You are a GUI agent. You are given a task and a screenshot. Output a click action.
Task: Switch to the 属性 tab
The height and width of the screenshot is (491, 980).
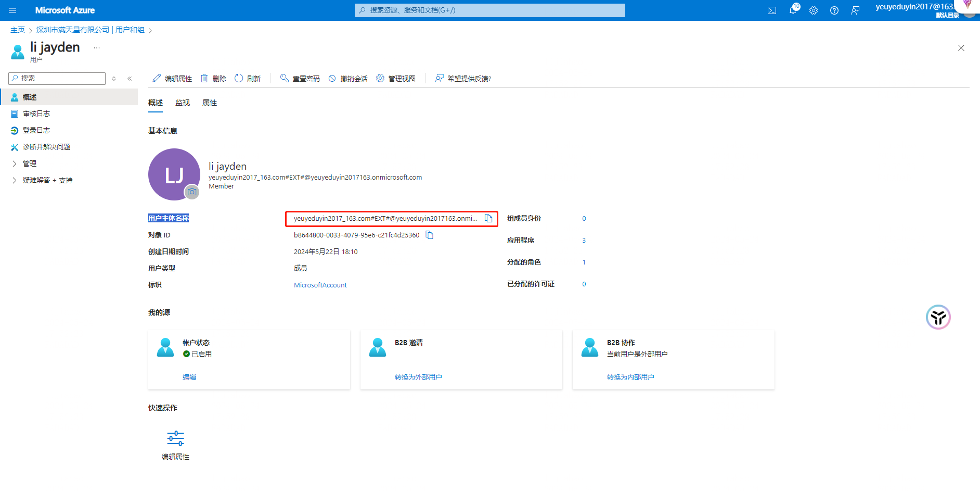[x=210, y=103]
